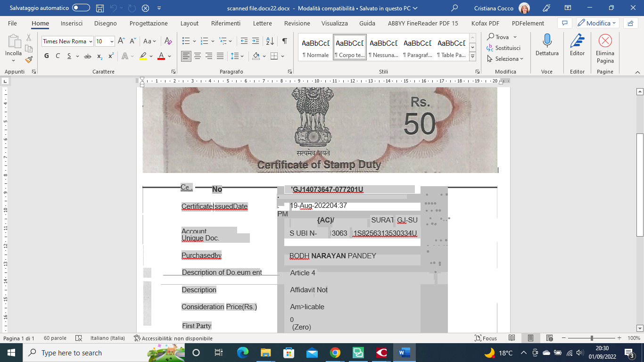Increase font size with the larger A
This screenshot has height=362, width=644.
(121, 41)
